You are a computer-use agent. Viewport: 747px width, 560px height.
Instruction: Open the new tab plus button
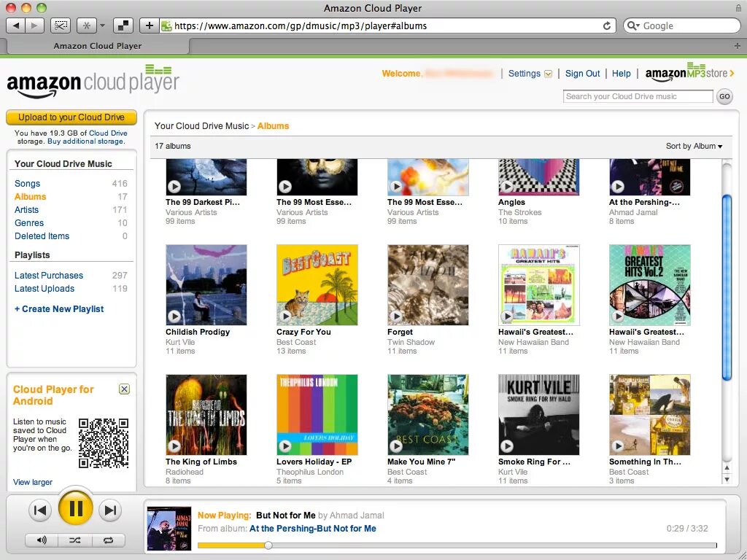(738, 46)
